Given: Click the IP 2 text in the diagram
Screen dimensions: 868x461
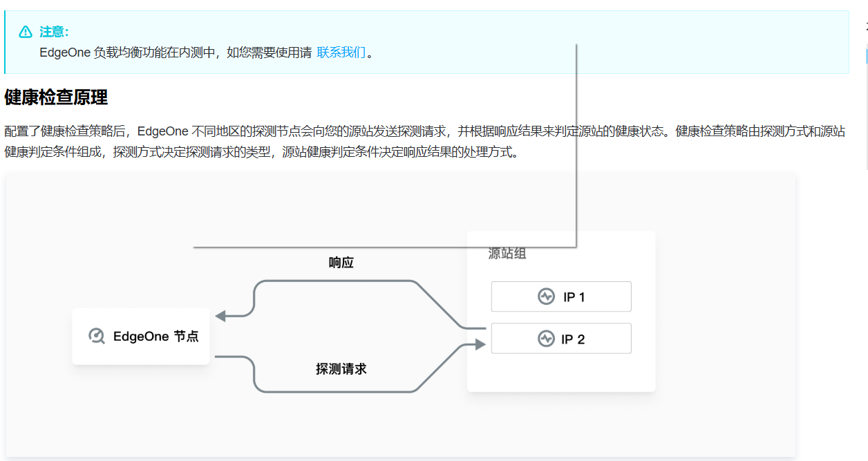Looking at the screenshot, I should click(x=574, y=339).
